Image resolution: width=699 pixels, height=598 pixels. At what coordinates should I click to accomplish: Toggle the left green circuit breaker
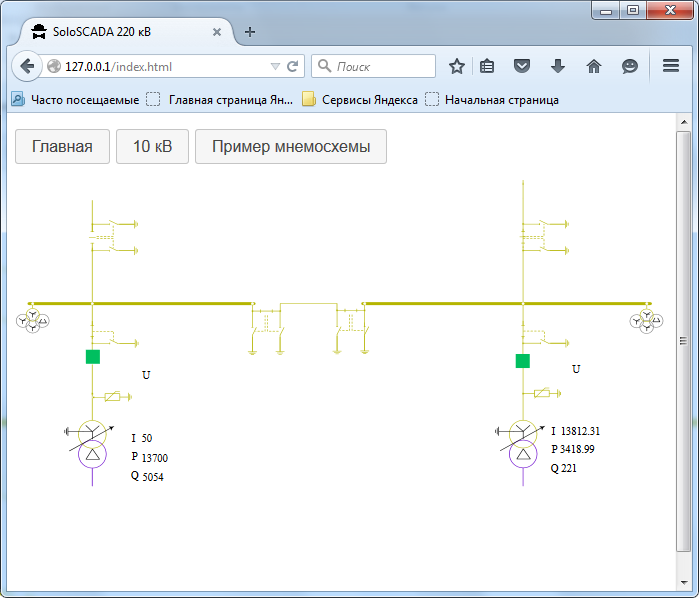(93, 357)
